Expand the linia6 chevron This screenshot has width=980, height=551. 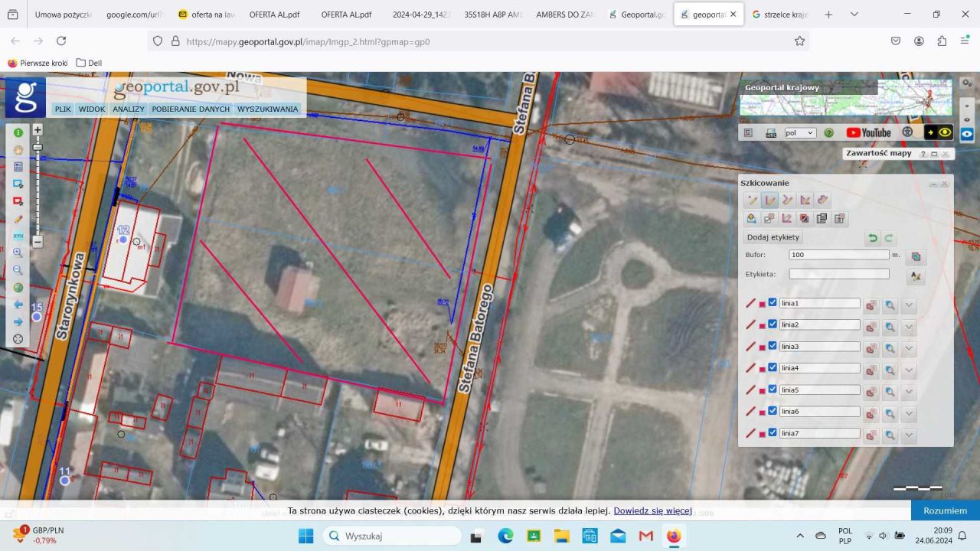(909, 414)
